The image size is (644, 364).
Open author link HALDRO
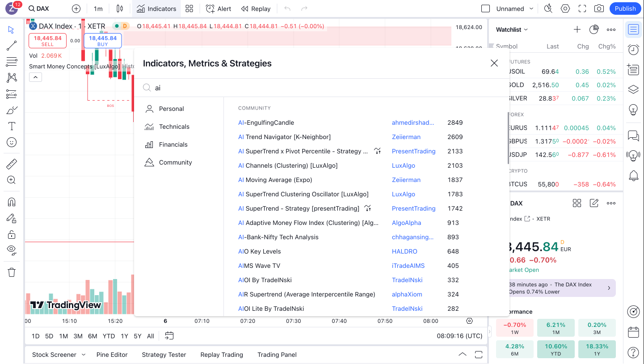(404, 251)
